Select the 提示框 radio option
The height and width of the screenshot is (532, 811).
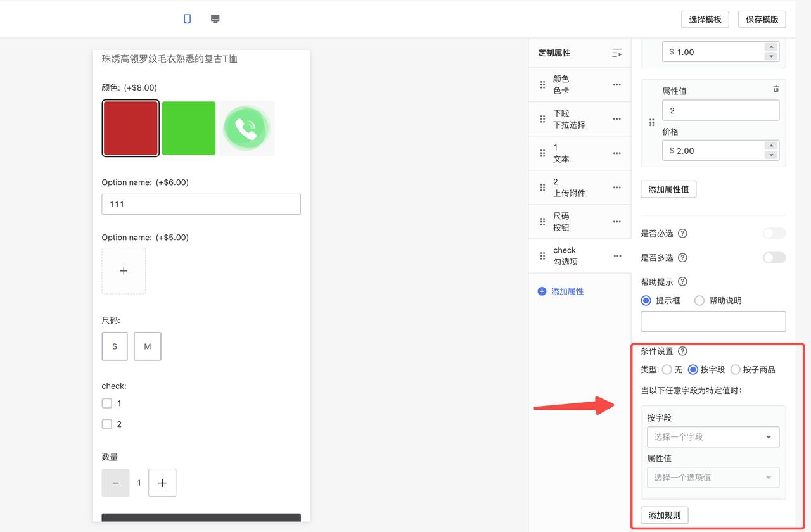pos(646,301)
